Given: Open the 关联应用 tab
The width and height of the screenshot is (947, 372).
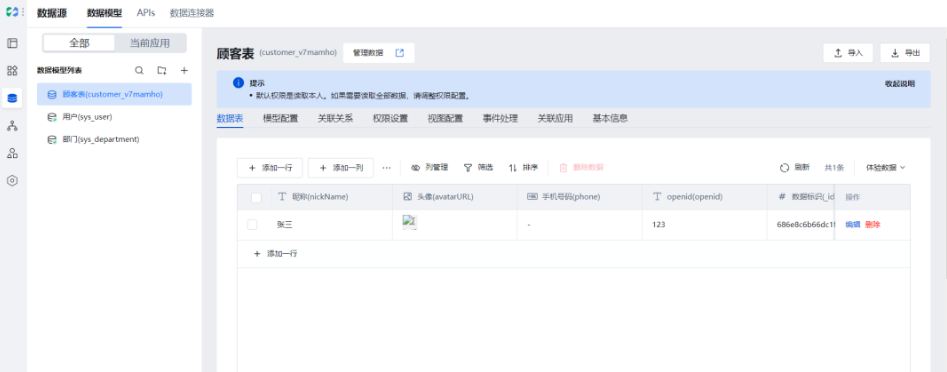Looking at the screenshot, I should point(555,118).
